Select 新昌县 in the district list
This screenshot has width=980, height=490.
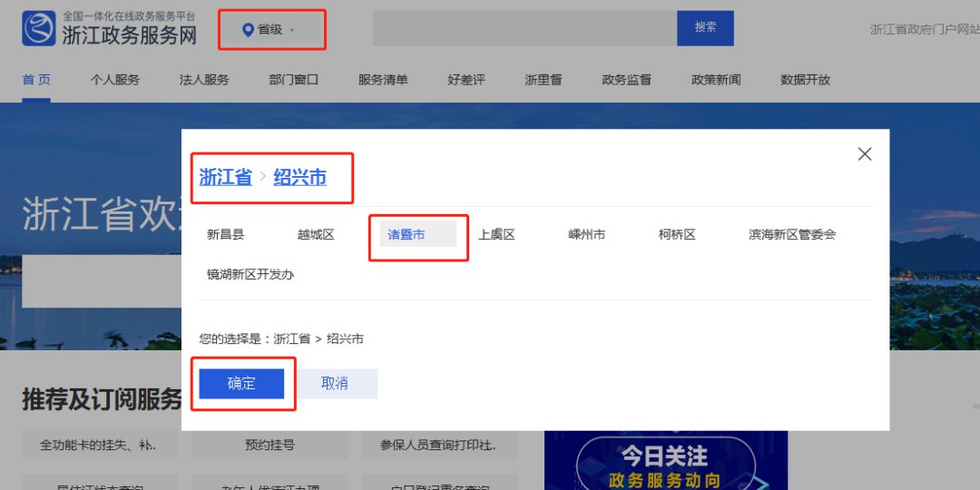click(226, 235)
